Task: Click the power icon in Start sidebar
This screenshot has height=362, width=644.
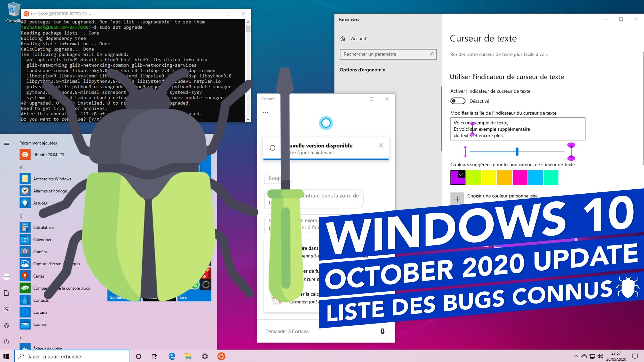Action: coord(6,342)
